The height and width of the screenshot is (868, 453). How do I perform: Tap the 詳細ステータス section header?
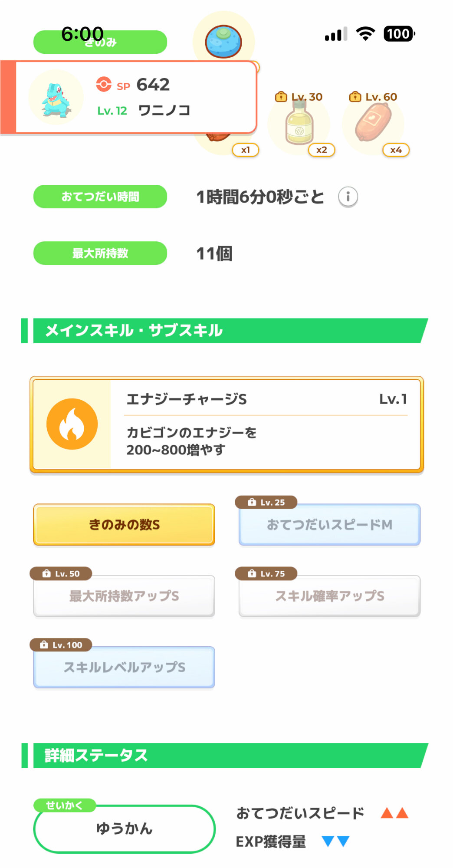[226, 756]
